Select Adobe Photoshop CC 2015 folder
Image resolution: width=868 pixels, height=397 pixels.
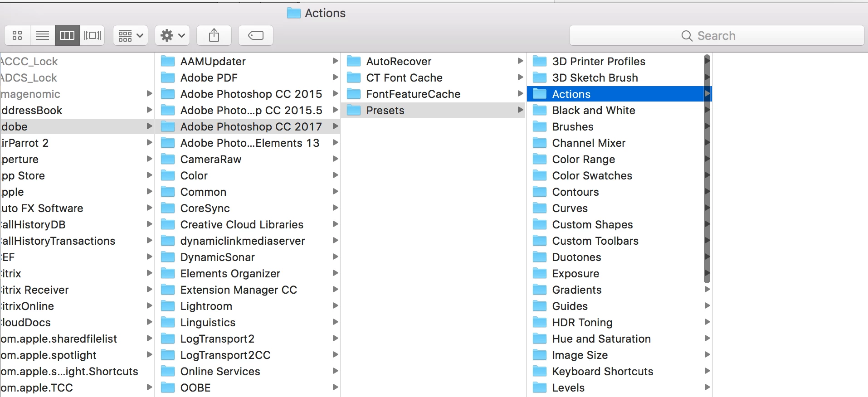pos(248,94)
